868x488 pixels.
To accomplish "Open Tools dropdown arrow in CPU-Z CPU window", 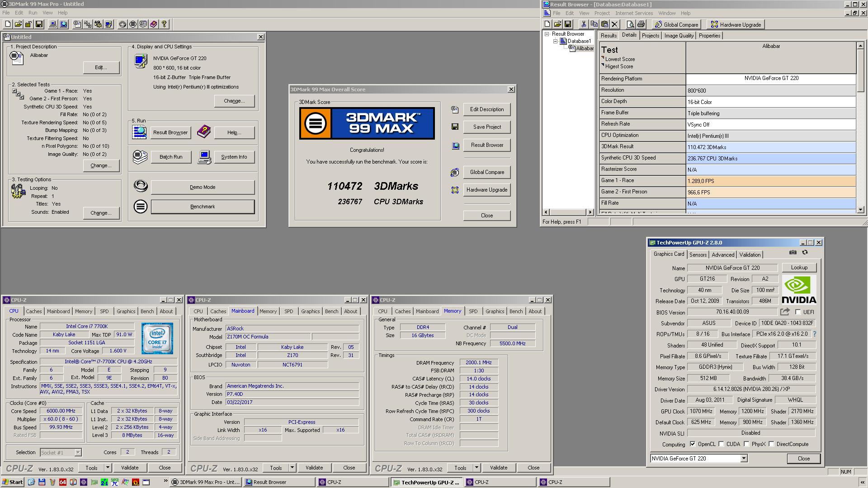I will (x=108, y=468).
